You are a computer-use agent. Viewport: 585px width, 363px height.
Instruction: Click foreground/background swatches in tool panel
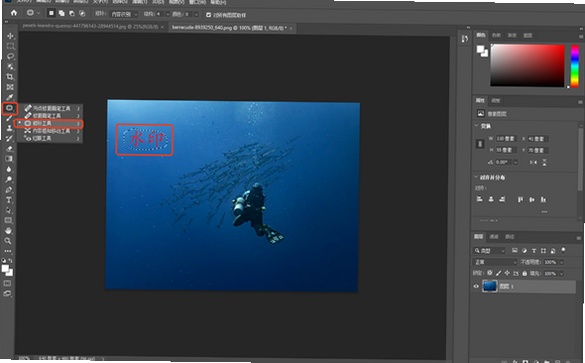pyautogui.click(x=7, y=270)
